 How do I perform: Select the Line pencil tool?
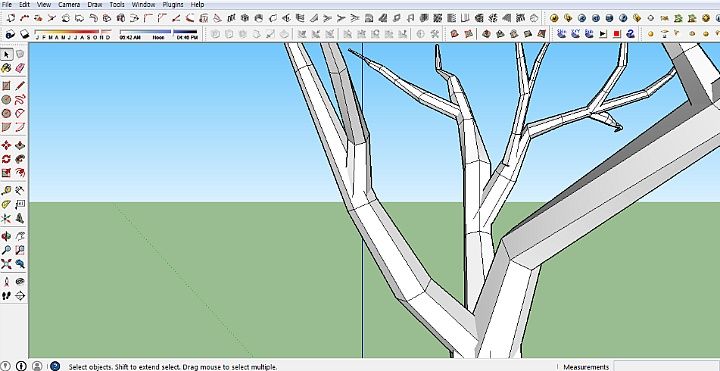coord(20,86)
